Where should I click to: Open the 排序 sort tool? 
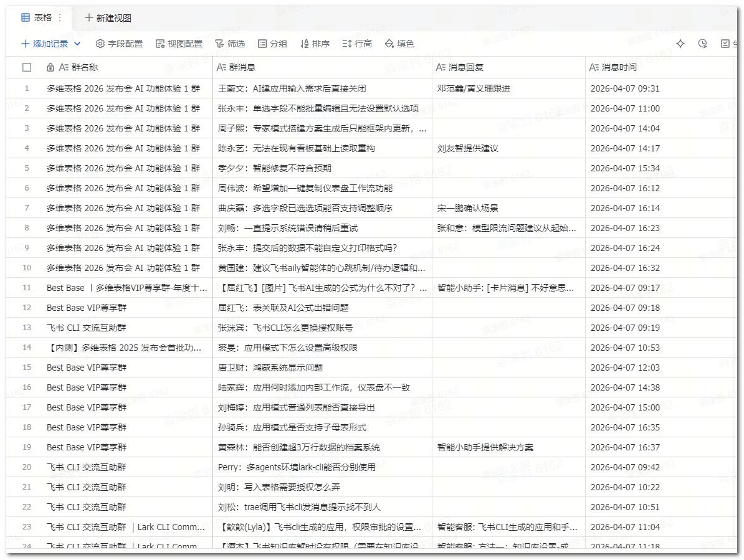pos(315,44)
